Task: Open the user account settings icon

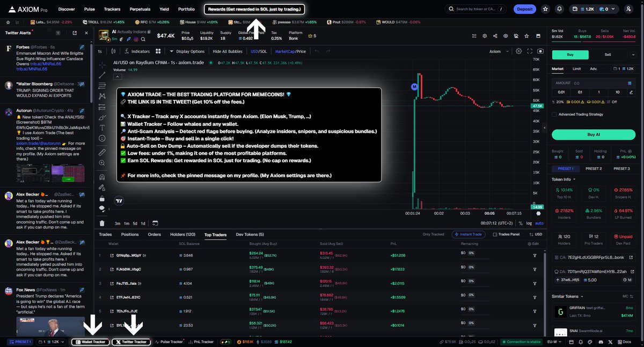Action: point(629,9)
